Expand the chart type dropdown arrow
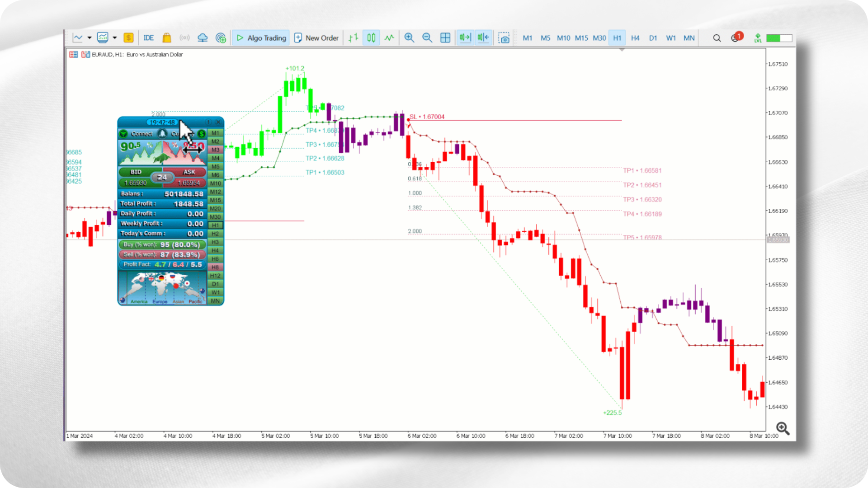 coord(90,38)
